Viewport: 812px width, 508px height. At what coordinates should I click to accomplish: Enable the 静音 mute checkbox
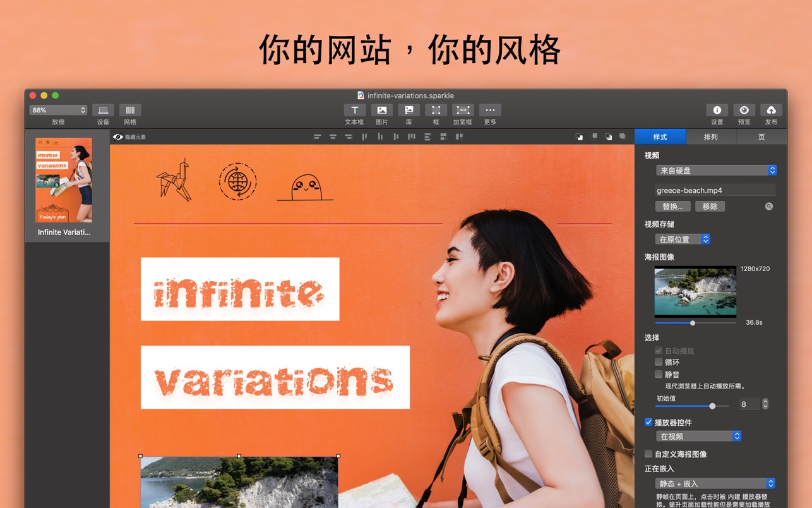coord(659,375)
